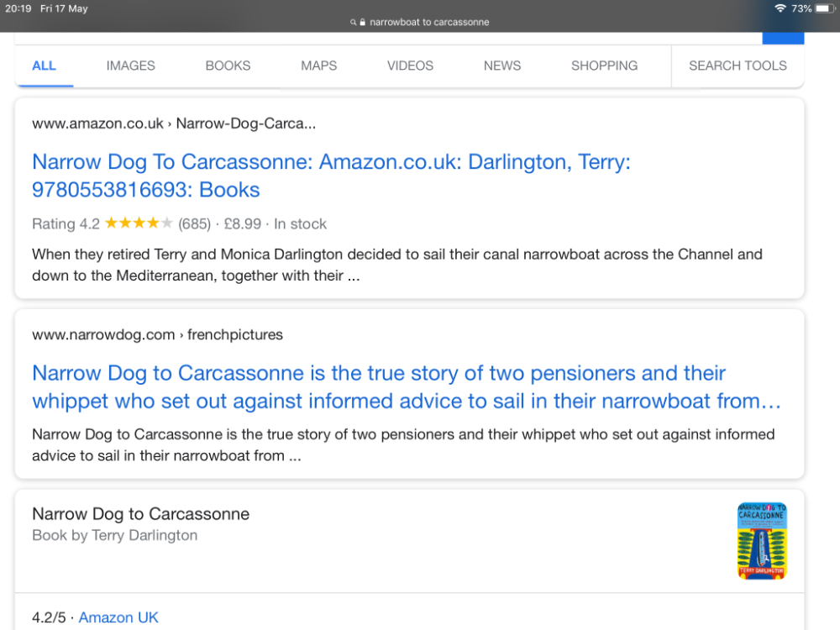This screenshot has width=840, height=630.
Task: Tap the magnifier icon in the address bar
Action: coord(353,22)
